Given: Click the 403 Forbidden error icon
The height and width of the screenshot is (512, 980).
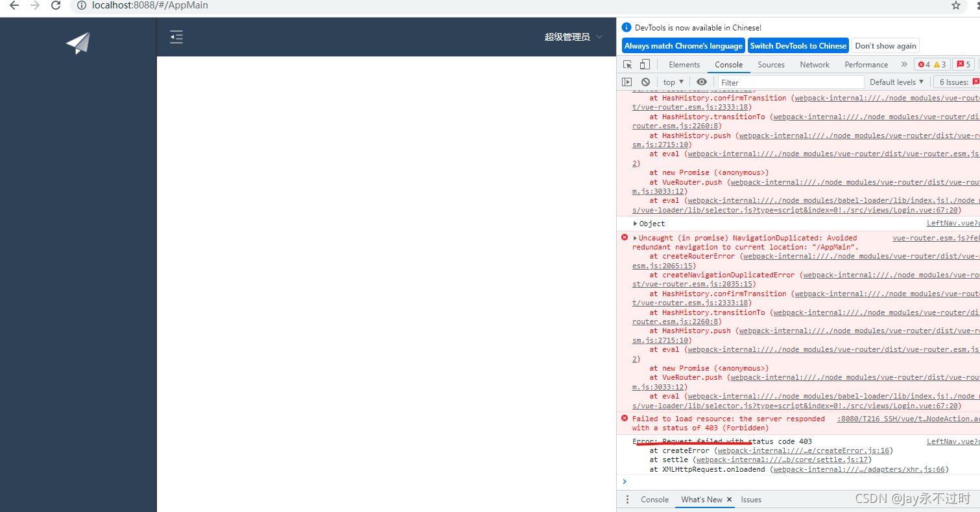Looking at the screenshot, I should 625,419.
